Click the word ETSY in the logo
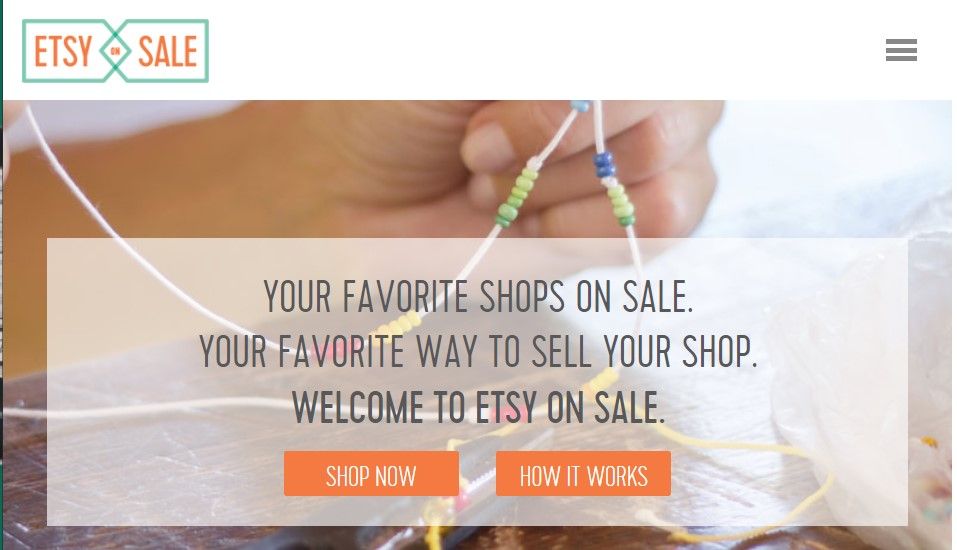Image resolution: width=957 pixels, height=550 pixels. (63, 51)
